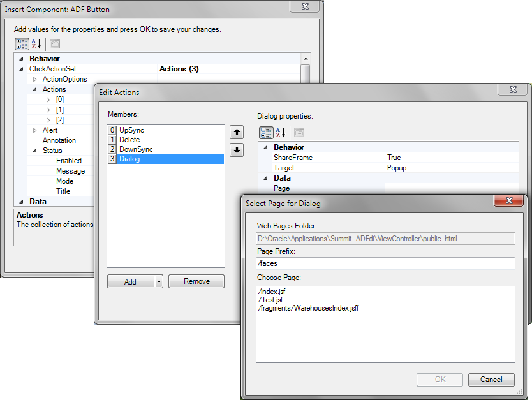Click the Remove button
Image resolution: width=532 pixels, height=400 pixels.
[x=196, y=281]
